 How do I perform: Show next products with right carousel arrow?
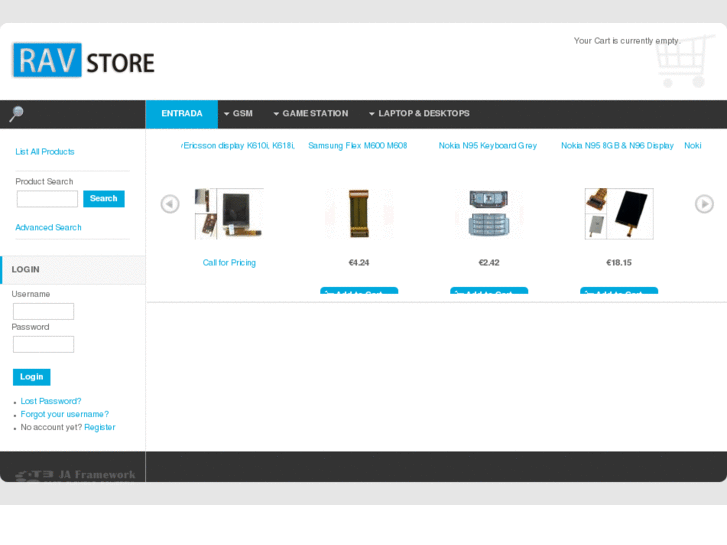704,204
